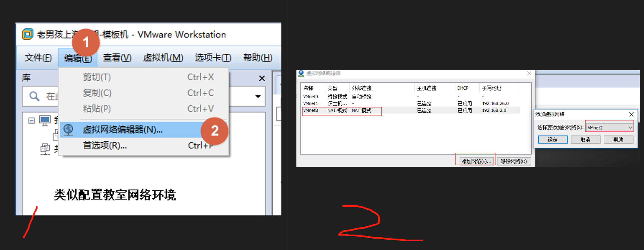This screenshot has width=644, height=250.
Task: Click the 虚拟网络编辑器 window title icon
Action: pyautogui.click(x=301, y=73)
